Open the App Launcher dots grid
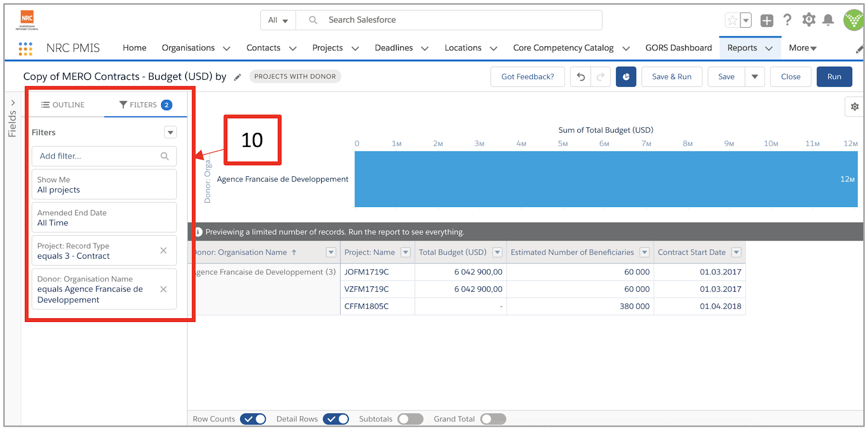Screen dimensions: 868x431 coord(25,49)
